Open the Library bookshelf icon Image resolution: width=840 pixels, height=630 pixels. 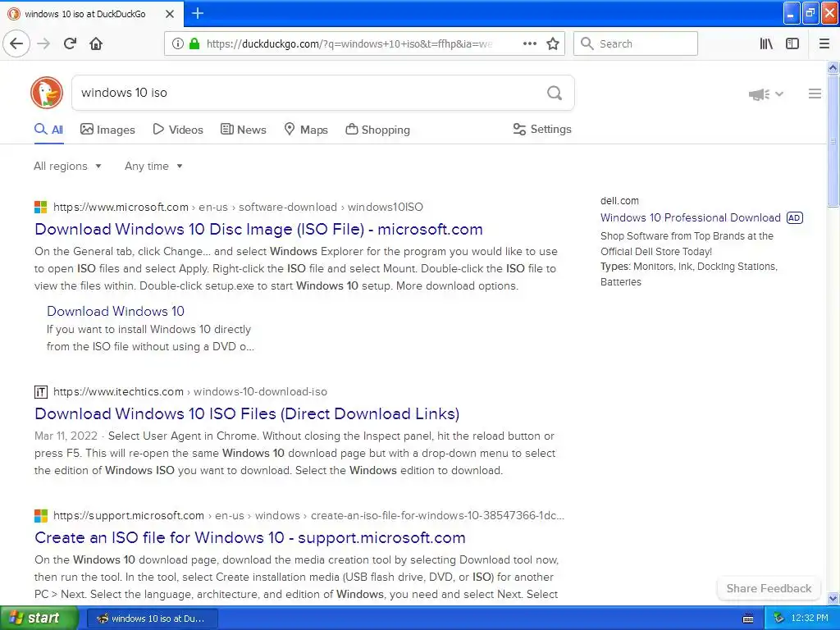point(766,43)
